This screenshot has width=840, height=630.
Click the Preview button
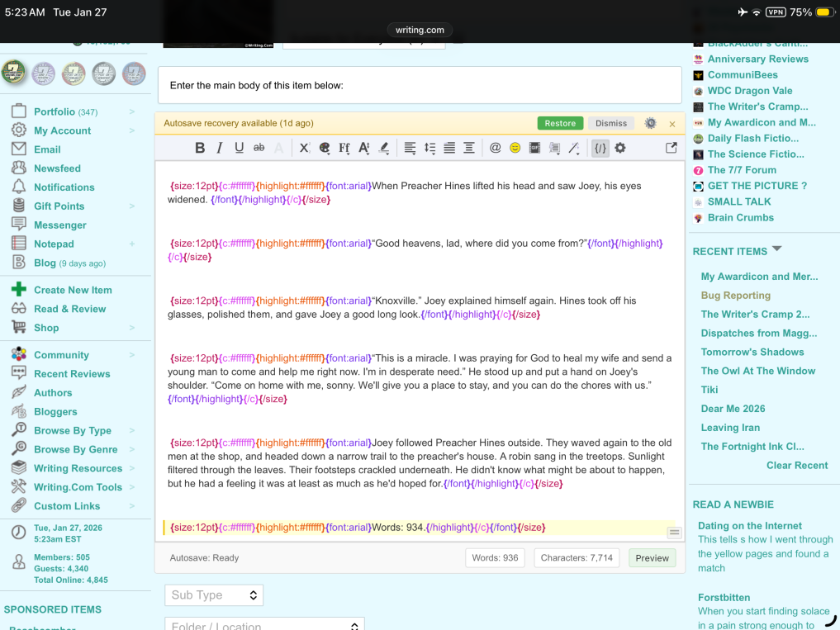pyautogui.click(x=652, y=558)
